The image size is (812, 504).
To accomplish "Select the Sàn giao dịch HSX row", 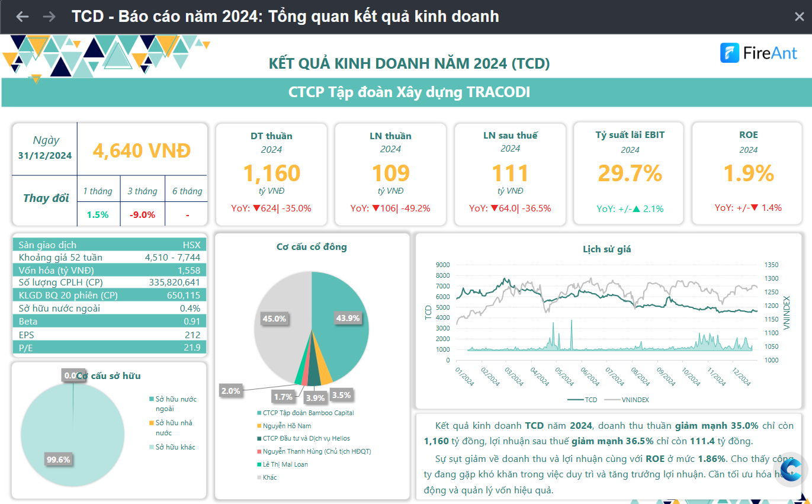I will (110, 245).
